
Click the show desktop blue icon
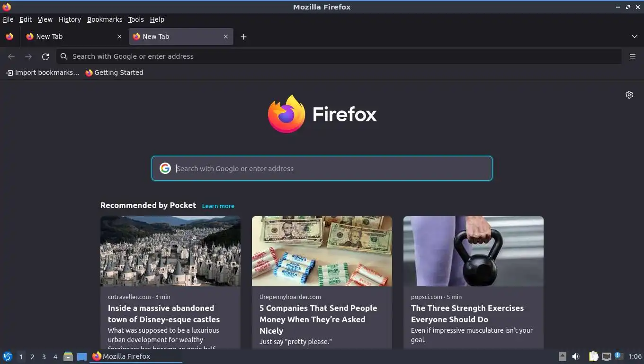82,356
